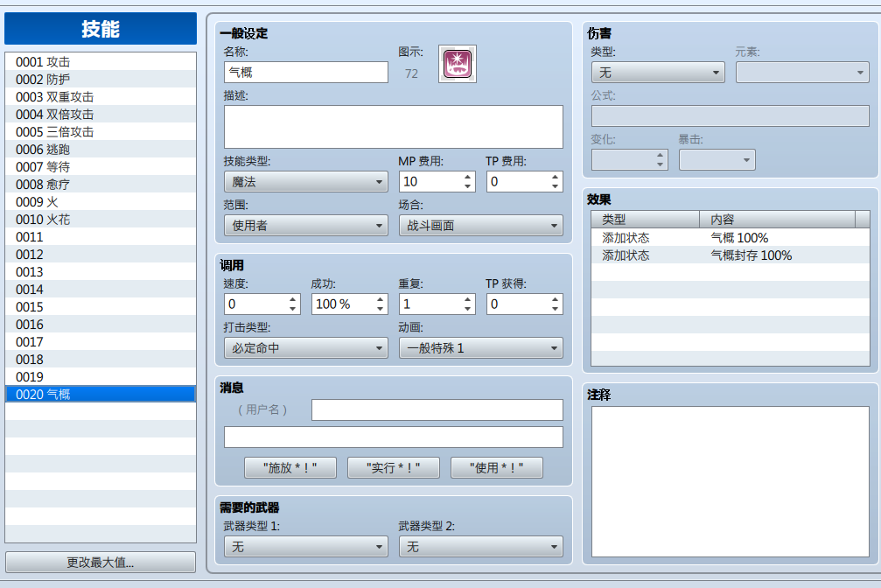Click the 内容 column header in 效果
Screen dimensions: 881x588
(x=777, y=220)
